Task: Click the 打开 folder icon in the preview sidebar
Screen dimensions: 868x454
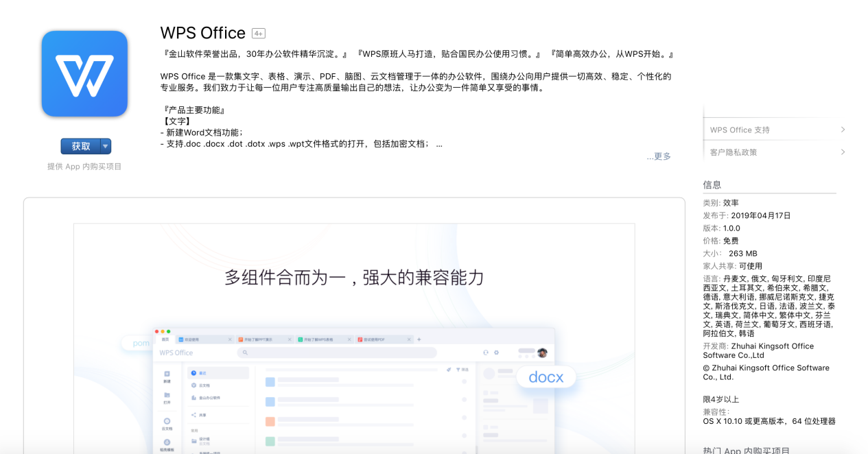Action: [167, 398]
